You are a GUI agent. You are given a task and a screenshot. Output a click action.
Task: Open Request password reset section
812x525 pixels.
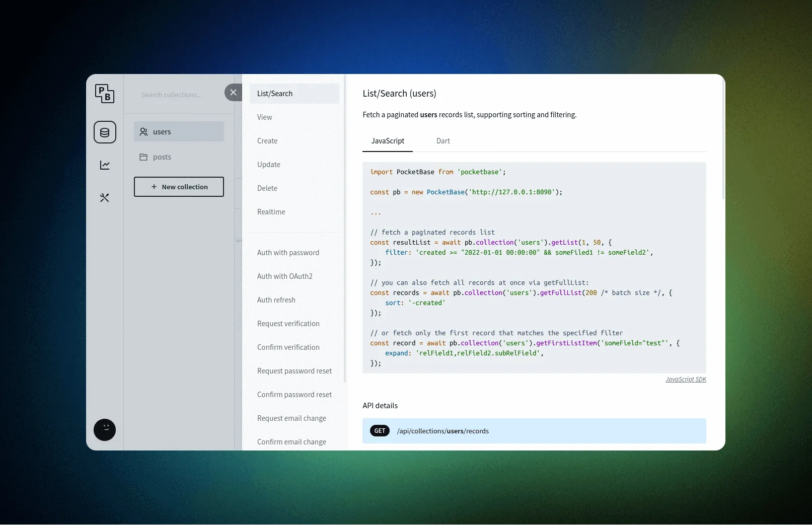(294, 371)
